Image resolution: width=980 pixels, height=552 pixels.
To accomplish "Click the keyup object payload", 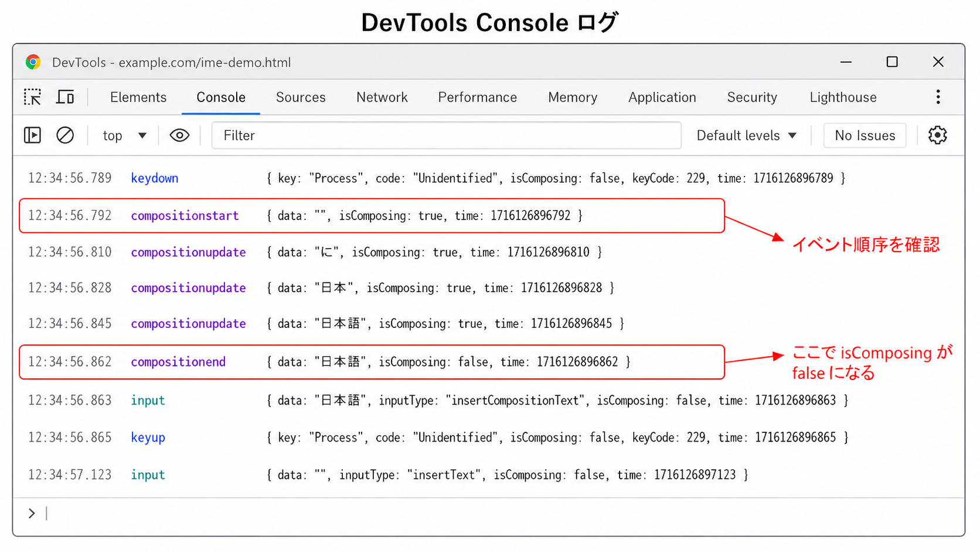I will tap(557, 438).
